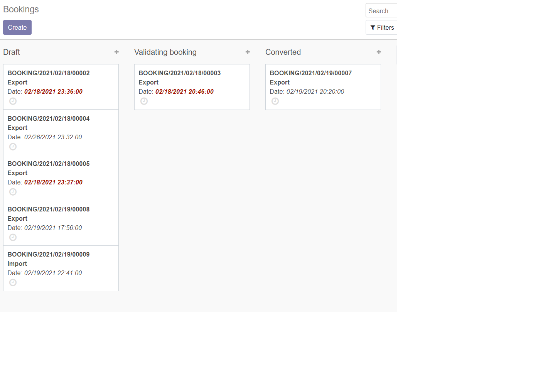Select the Validating booking column header
Screen dimensions: 543x392
(x=165, y=52)
